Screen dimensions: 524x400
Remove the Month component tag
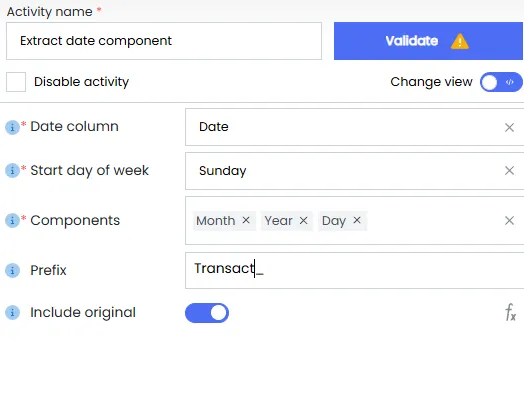click(246, 220)
